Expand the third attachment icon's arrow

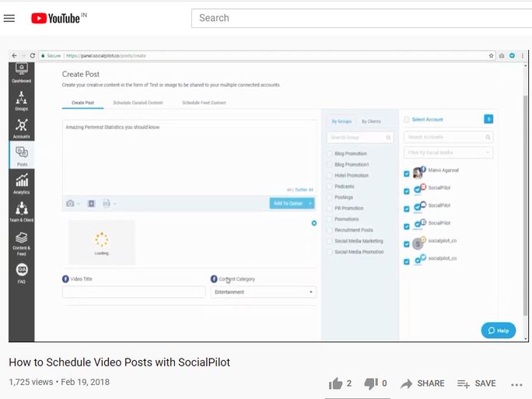[114, 204]
